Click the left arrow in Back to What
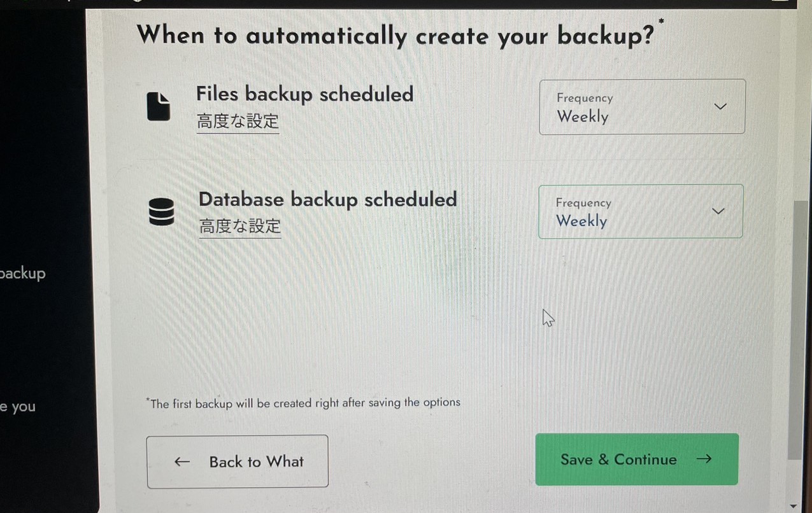This screenshot has height=513, width=812. pyautogui.click(x=182, y=462)
